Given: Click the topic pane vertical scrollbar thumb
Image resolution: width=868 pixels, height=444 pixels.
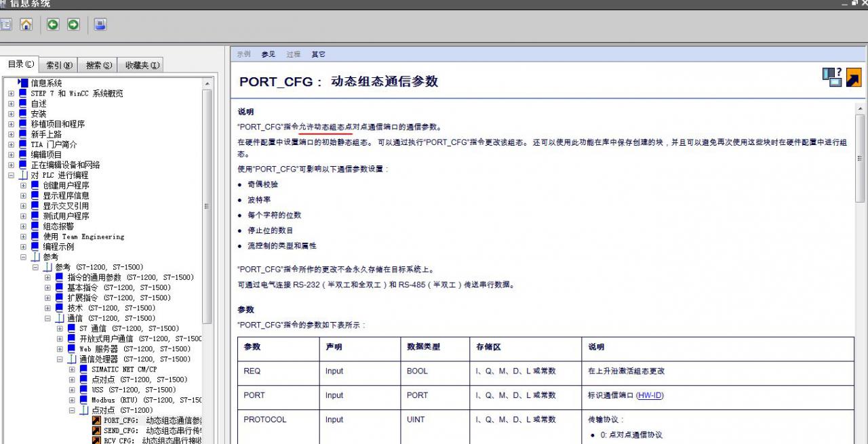Looking at the screenshot, I should tap(861, 157).
